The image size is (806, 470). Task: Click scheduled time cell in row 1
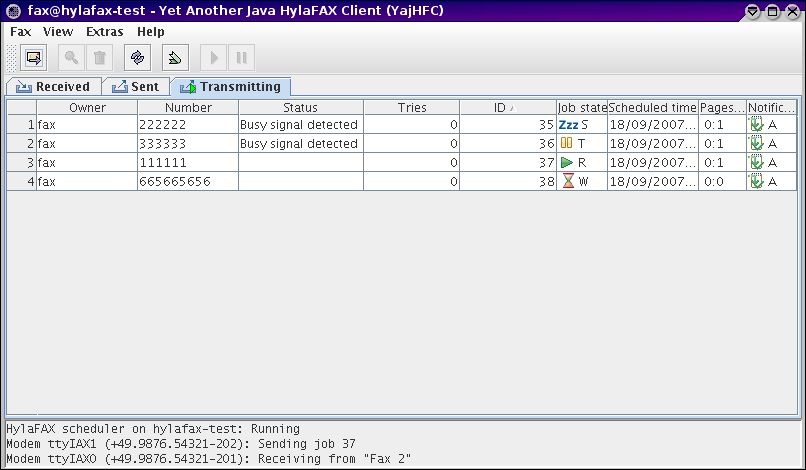(x=653, y=124)
